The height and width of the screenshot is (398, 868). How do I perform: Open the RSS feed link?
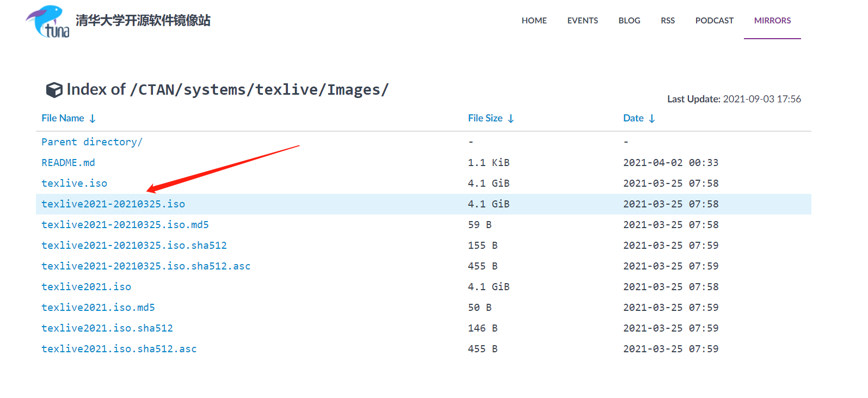pyautogui.click(x=668, y=21)
